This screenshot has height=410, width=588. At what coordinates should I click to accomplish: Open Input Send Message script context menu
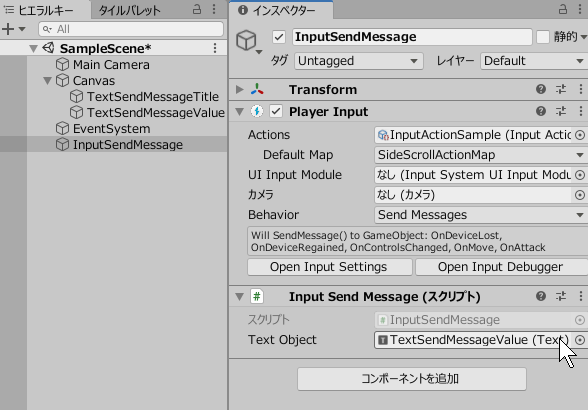580,296
